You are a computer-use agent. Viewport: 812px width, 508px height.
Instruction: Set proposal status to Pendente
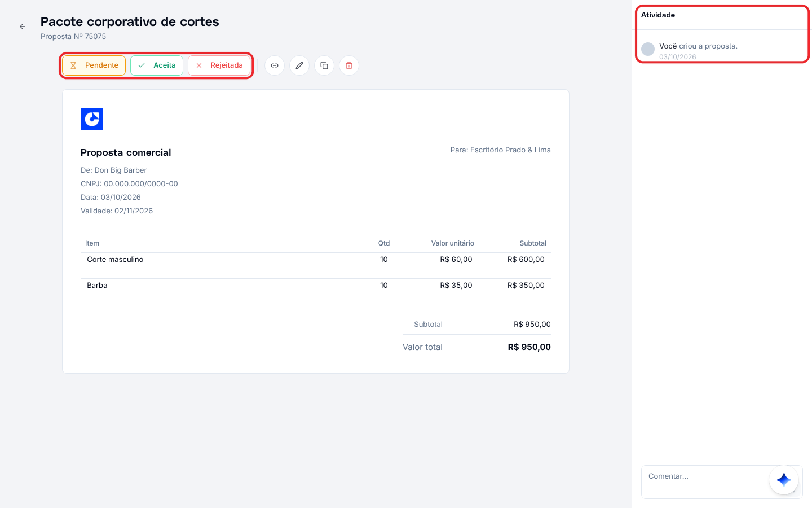[x=94, y=65]
